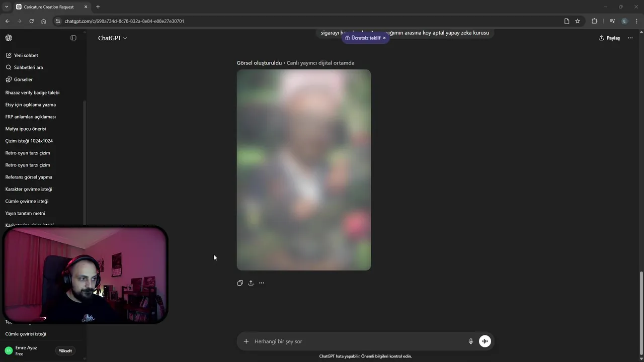Open the three-dot menu next to Paylaş
Viewport: 644px width, 362px height.
pos(630,38)
